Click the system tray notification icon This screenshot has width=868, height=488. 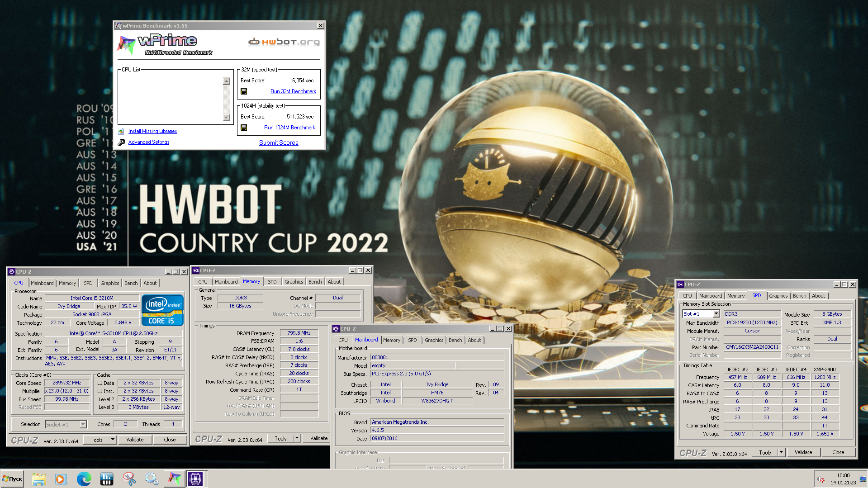[x=821, y=479]
